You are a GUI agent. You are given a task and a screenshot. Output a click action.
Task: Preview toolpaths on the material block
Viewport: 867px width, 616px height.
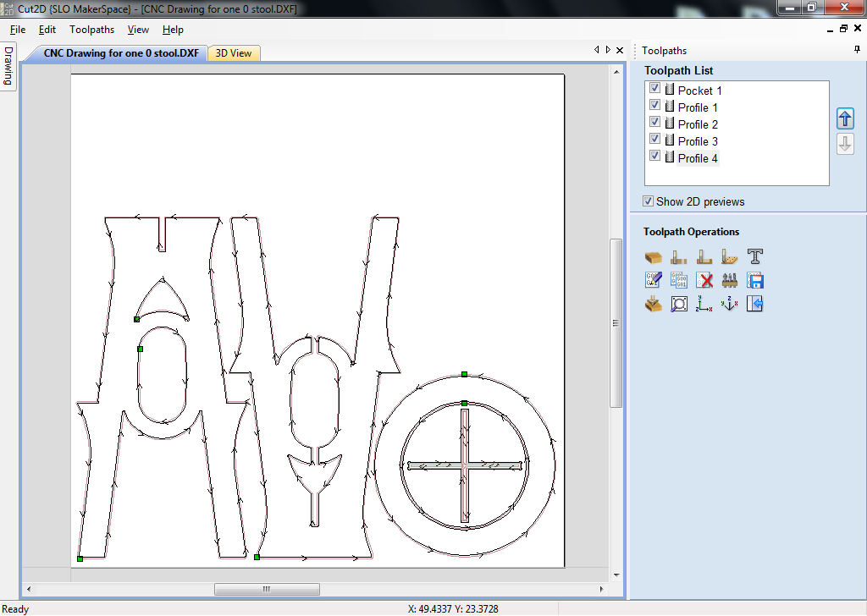click(x=653, y=304)
